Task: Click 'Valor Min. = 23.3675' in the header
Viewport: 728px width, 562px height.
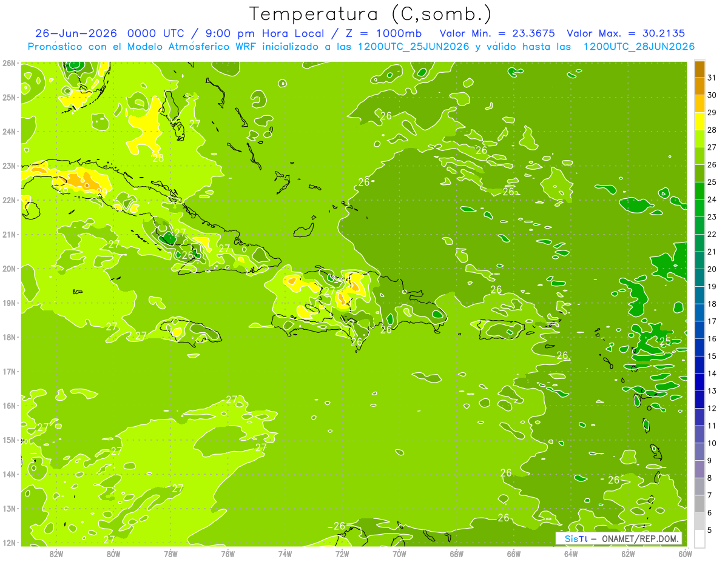Action: [x=497, y=33]
